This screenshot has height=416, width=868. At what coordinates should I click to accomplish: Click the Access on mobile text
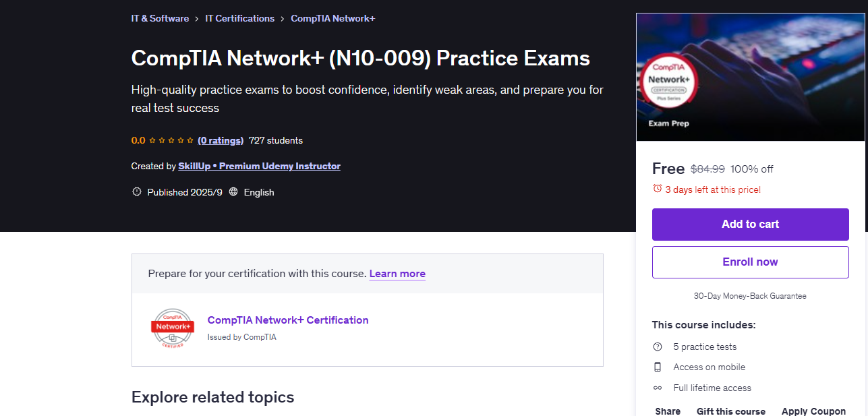pos(710,367)
